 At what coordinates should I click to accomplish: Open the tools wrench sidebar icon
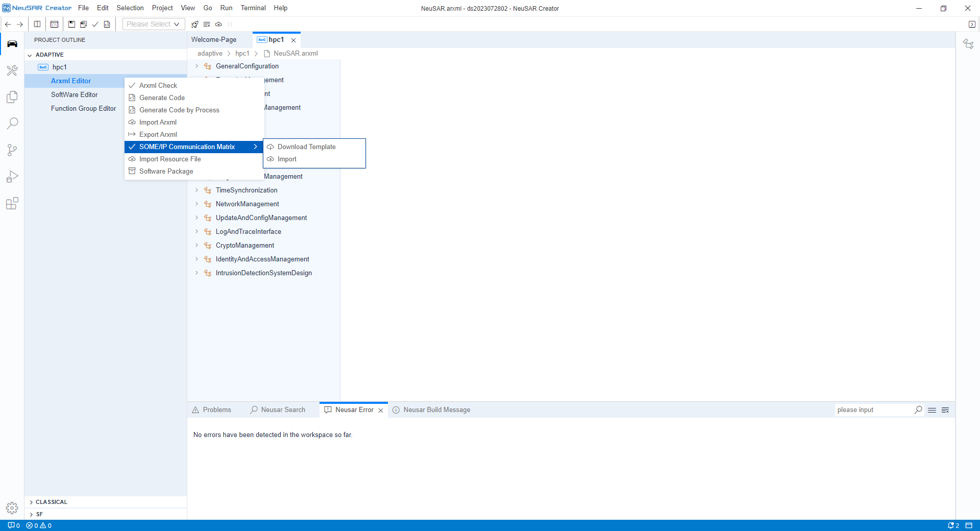[12, 70]
